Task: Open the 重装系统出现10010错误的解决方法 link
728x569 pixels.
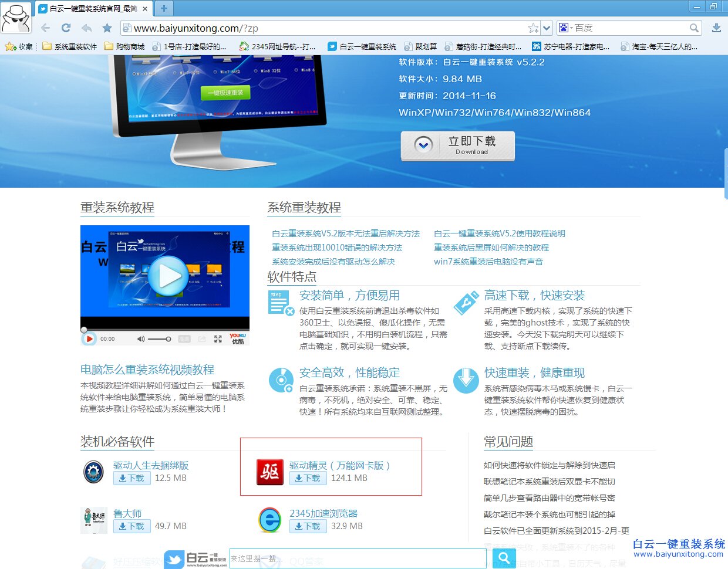Action: tap(338, 248)
